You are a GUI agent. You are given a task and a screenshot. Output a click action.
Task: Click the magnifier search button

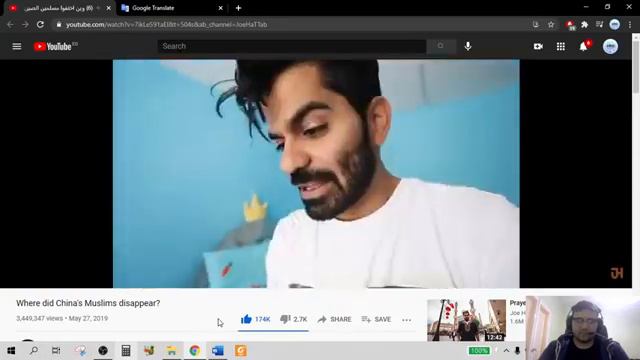[441, 46]
